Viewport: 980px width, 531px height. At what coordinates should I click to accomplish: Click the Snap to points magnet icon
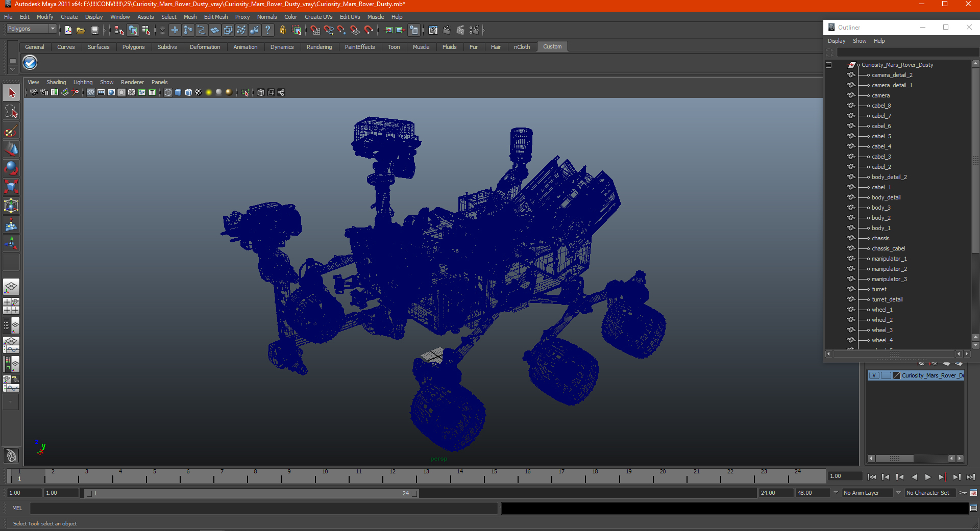click(x=342, y=30)
